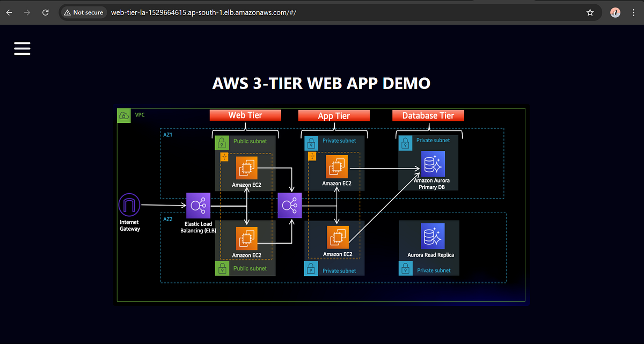Image resolution: width=644 pixels, height=344 pixels.
Task: Click the Web Tier header label
Action: (x=245, y=115)
